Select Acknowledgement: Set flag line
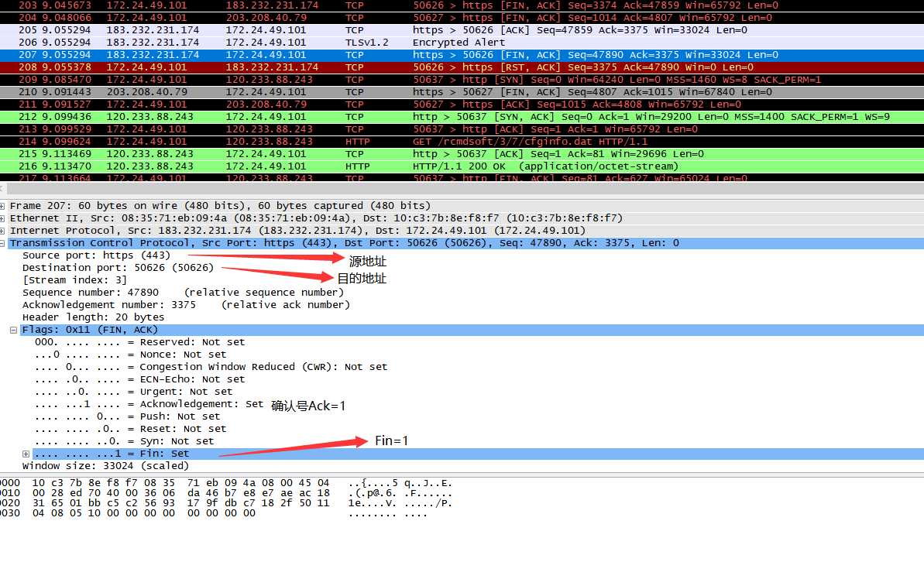 tap(149, 404)
